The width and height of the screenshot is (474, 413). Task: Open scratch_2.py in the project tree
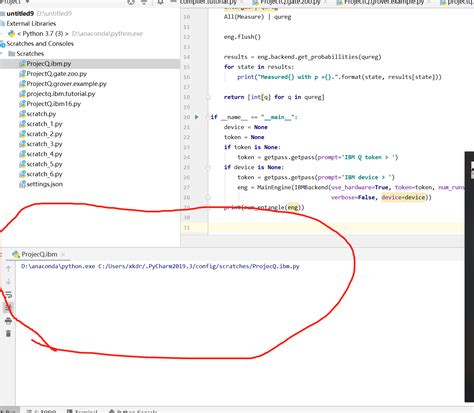(x=45, y=134)
